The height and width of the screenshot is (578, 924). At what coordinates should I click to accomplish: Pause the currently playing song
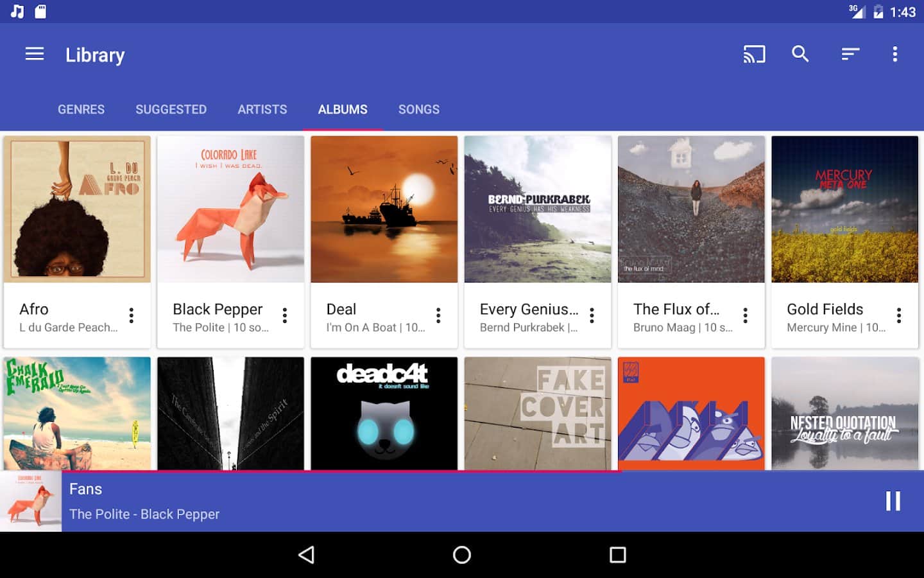pyautogui.click(x=893, y=501)
